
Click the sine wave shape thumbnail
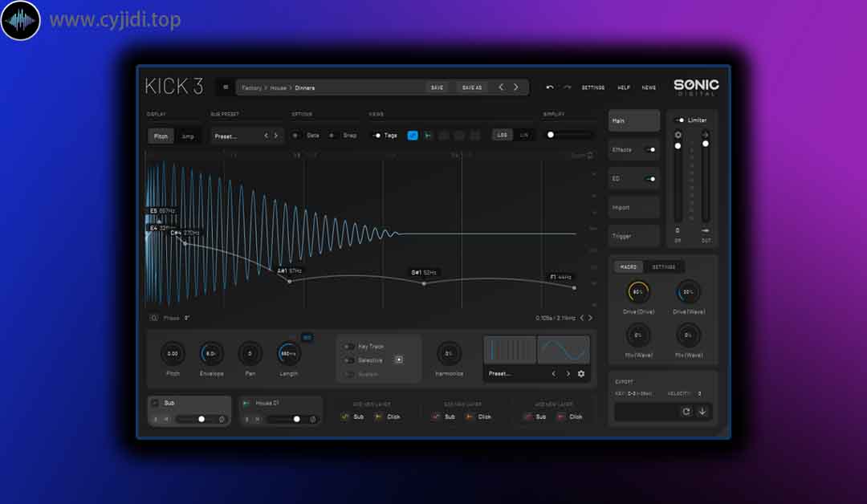pos(564,350)
